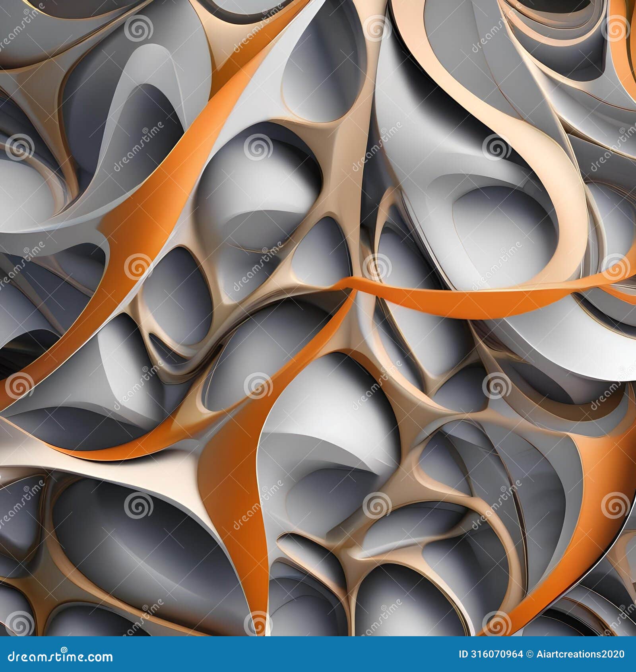Click the Aiartcreations2020 author credit link
This screenshot has height=672, width=636.
580,654
